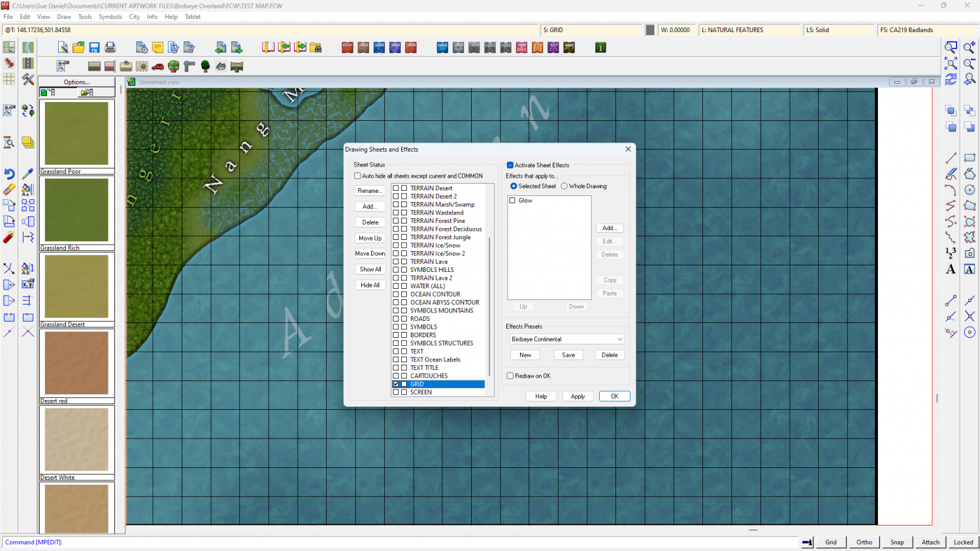980x551 pixels.
Task: Click the Options... button above fill styles
Action: 77,82
